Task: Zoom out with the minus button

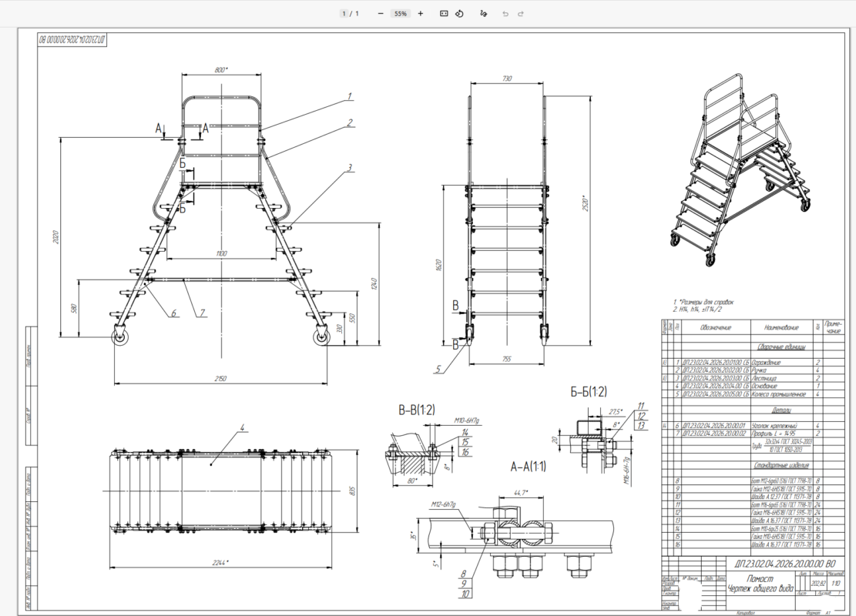Action: [x=381, y=14]
